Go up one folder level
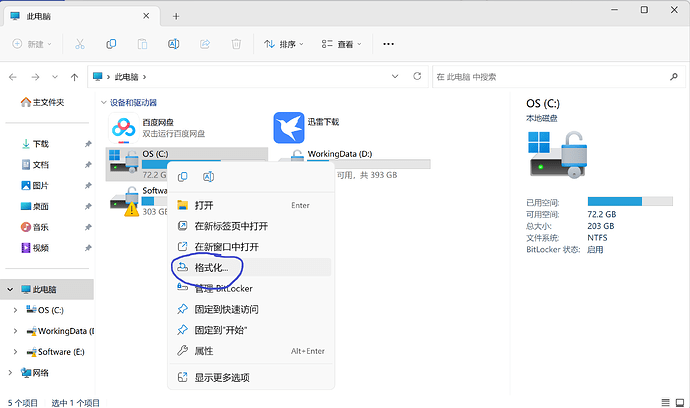This screenshot has height=408, width=690. click(74, 77)
